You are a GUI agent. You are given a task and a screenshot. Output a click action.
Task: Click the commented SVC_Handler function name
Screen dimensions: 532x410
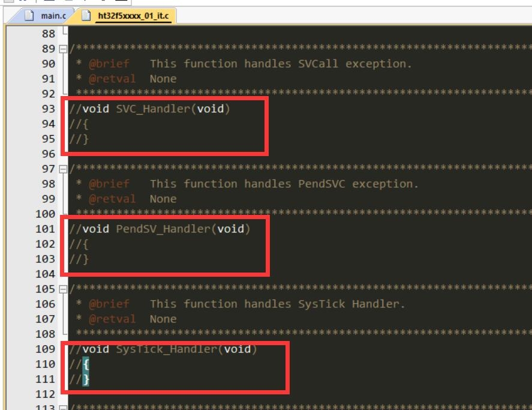tap(153, 109)
